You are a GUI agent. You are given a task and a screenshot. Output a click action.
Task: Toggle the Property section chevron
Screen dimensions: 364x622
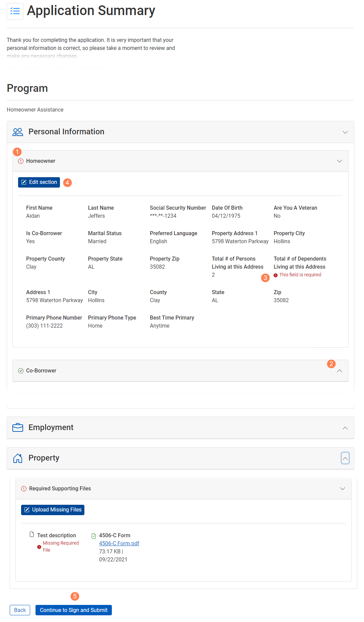tap(345, 458)
